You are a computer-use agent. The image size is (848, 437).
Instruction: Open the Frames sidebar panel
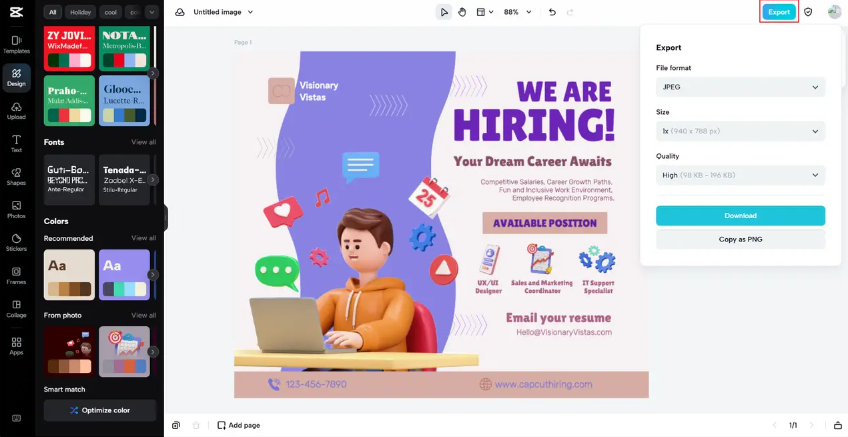click(x=16, y=275)
